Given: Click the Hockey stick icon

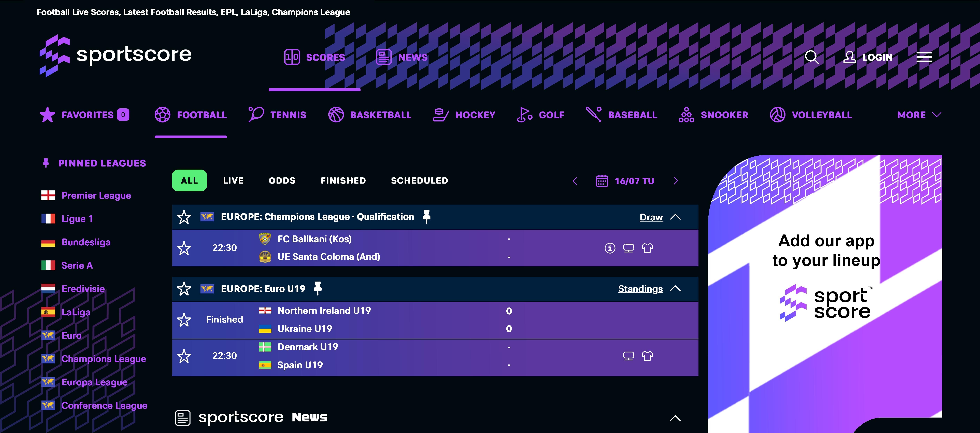Looking at the screenshot, I should pyautogui.click(x=441, y=115).
